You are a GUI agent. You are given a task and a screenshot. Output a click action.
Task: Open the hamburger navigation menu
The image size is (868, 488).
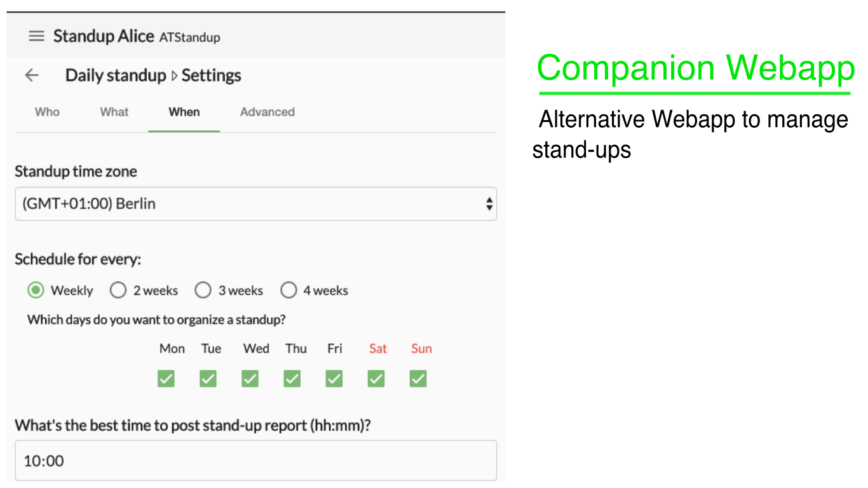[37, 37]
